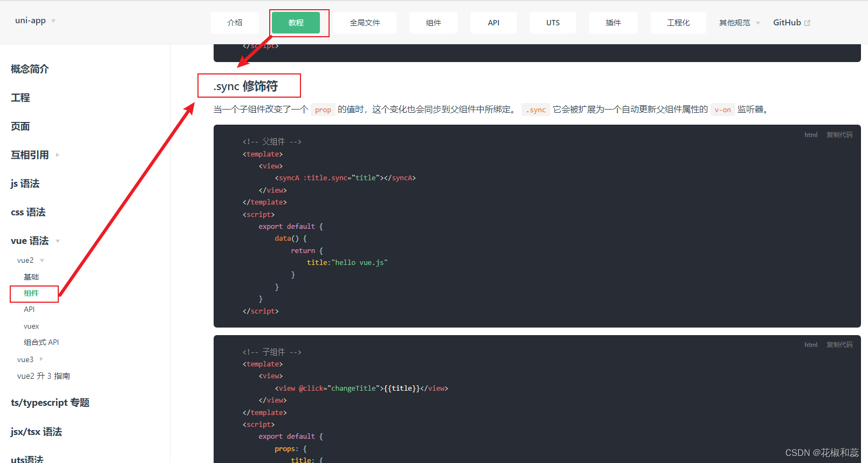Click the GitHub external-link icon
Screen dimensions: 868x463
click(x=808, y=23)
